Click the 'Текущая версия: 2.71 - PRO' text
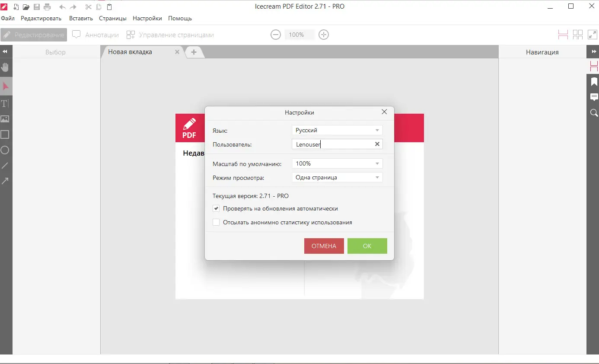Image resolution: width=599 pixels, height=364 pixels. point(251,196)
